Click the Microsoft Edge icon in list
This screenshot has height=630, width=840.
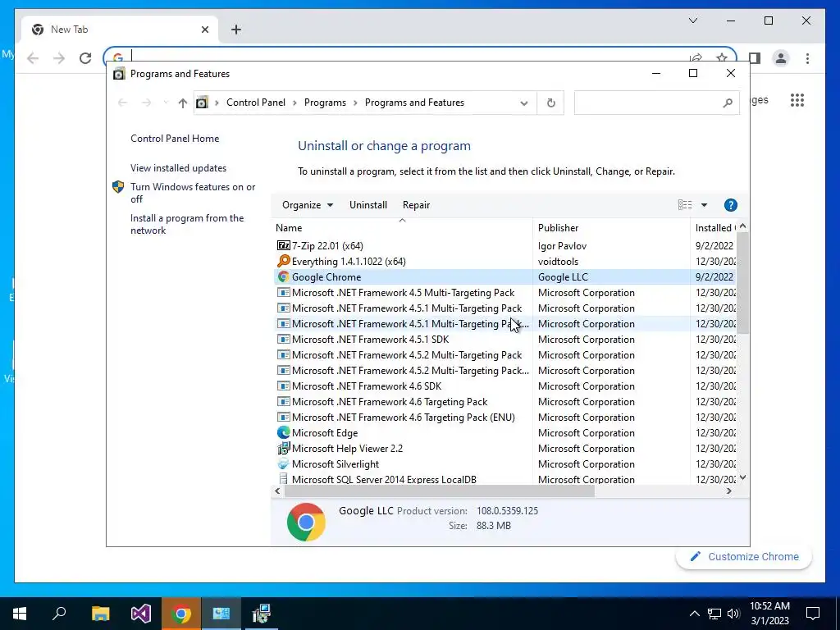click(283, 433)
